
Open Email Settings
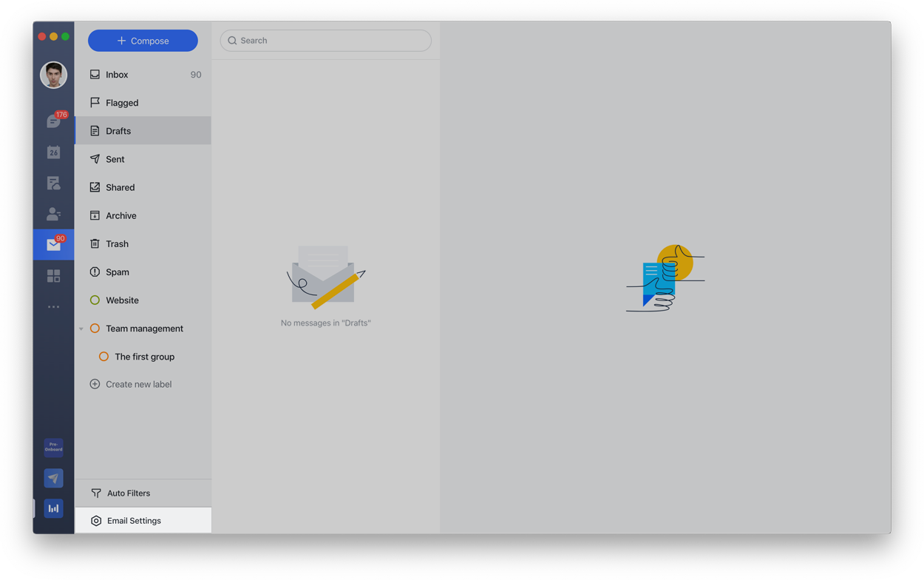[x=143, y=521]
